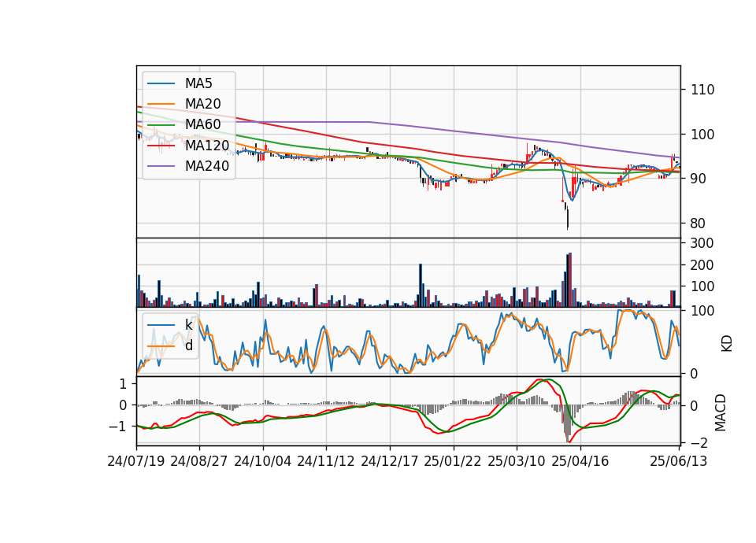Click the k legend label in KD panel
Image resolution: width=756 pixels, height=543 pixels.
pyautogui.click(x=188, y=325)
